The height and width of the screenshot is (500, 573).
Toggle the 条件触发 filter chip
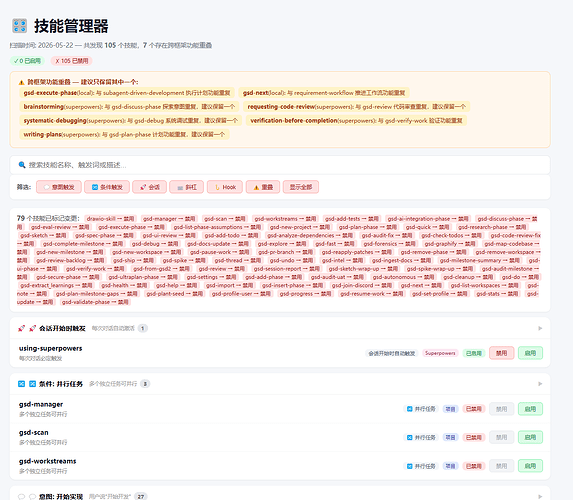[107, 187]
